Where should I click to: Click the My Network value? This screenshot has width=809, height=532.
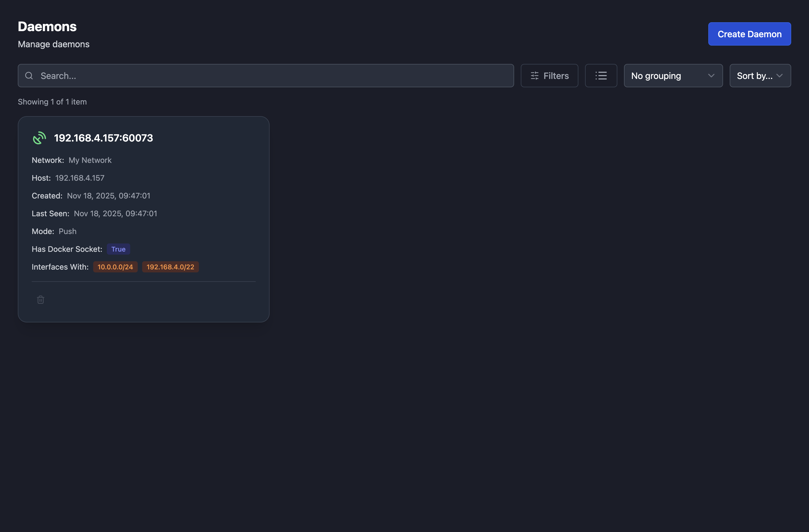point(90,160)
